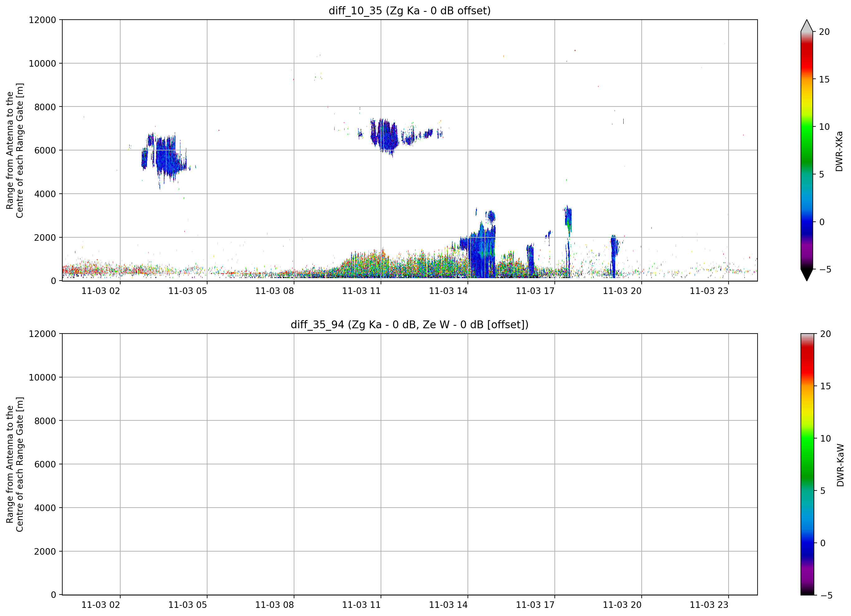Click the "11-03 02" x-tick under the diff_35_94 plot

(101, 605)
